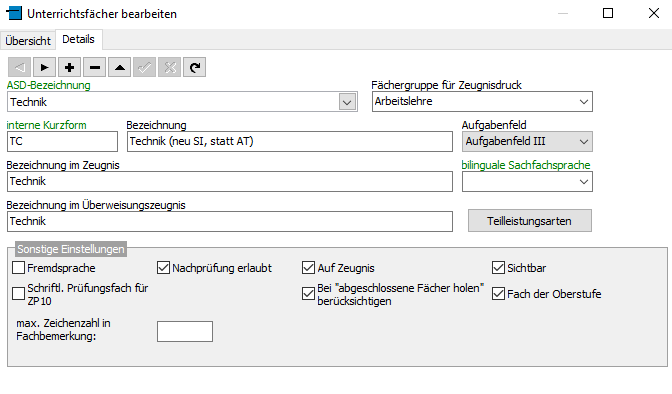
Task: Click the interne Kurzform field
Action: click(x=62, y=141)
